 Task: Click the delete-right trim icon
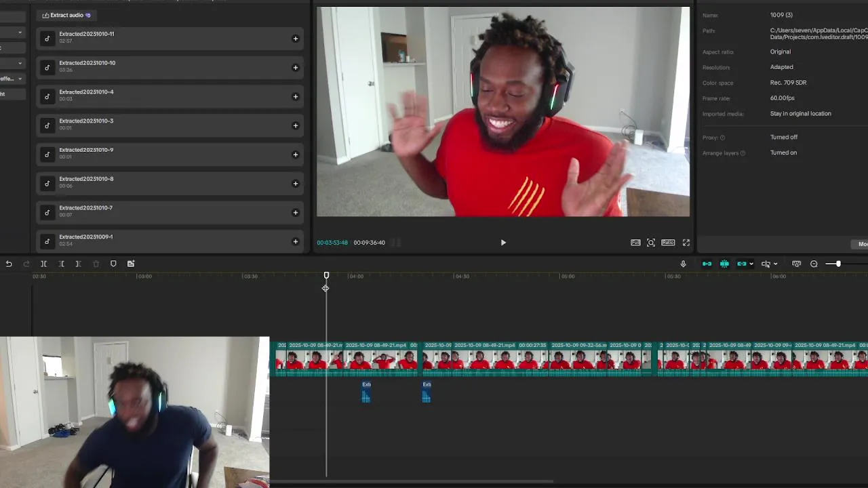click(78, 264)
